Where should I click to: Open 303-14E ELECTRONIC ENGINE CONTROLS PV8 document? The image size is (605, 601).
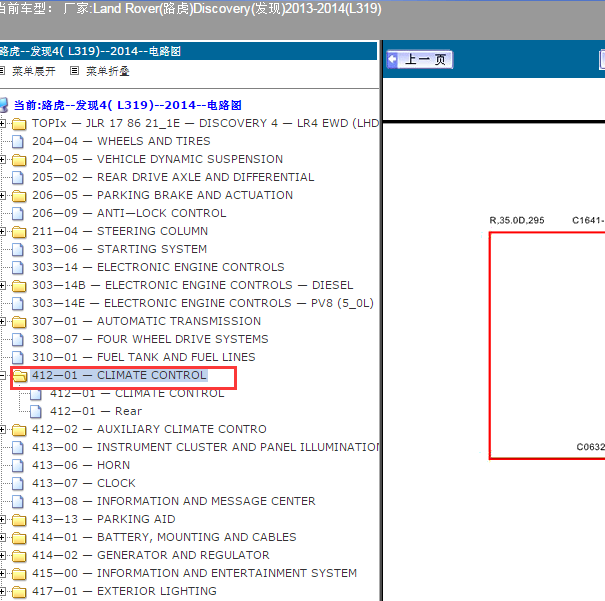203,303
